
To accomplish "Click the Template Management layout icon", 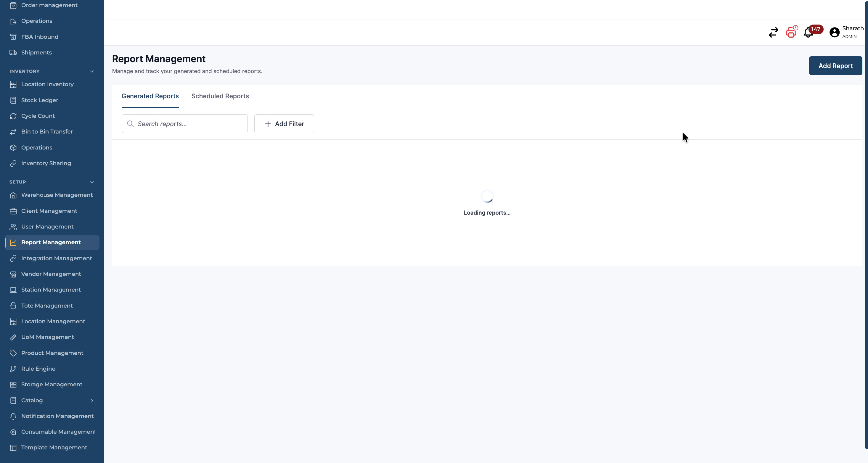I will [x=13, y=448].
